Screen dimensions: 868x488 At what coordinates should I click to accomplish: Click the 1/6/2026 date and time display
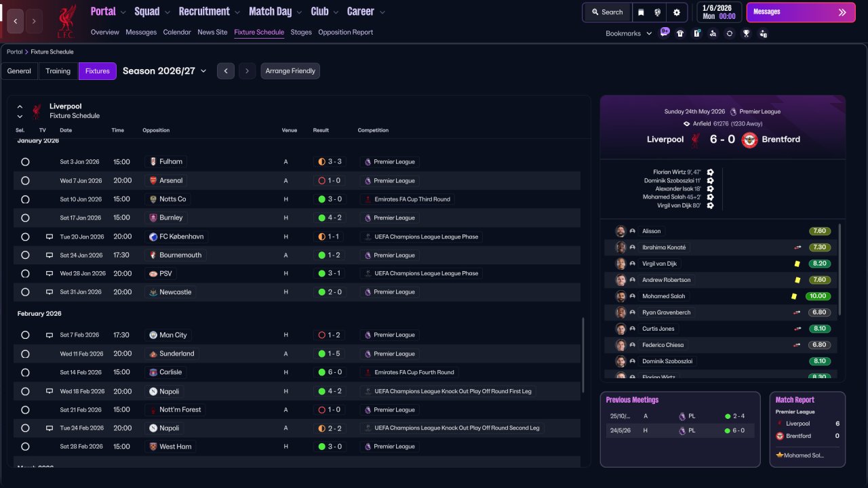click(718, 12)
